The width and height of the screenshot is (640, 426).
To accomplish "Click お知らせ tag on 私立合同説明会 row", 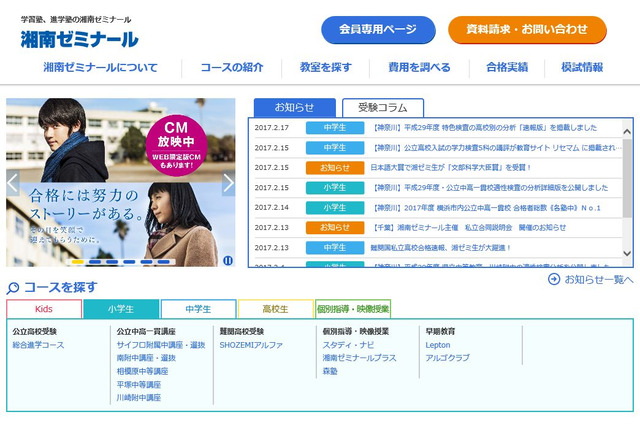I will pyautogui.click(x=335, y=228).
